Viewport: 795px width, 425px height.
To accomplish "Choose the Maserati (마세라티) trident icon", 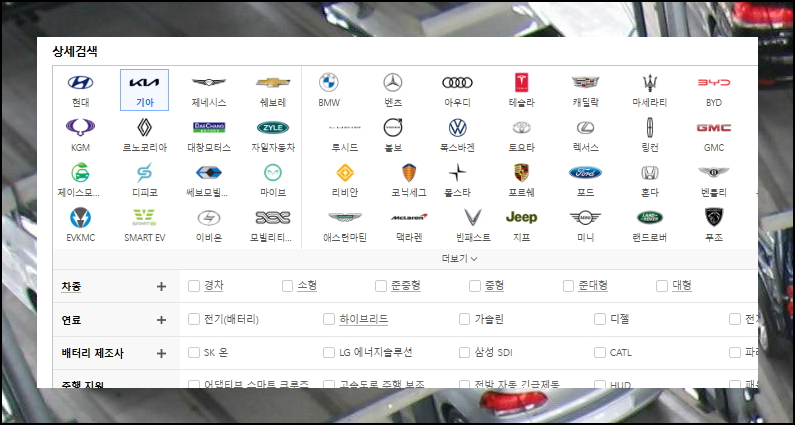I will pos(649,82).
